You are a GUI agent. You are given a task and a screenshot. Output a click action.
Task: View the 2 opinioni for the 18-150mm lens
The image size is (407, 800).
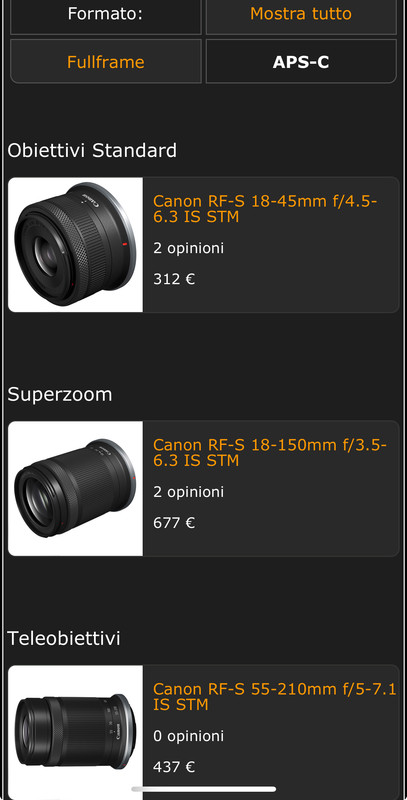pyautogui.click(x=188, y=492)
